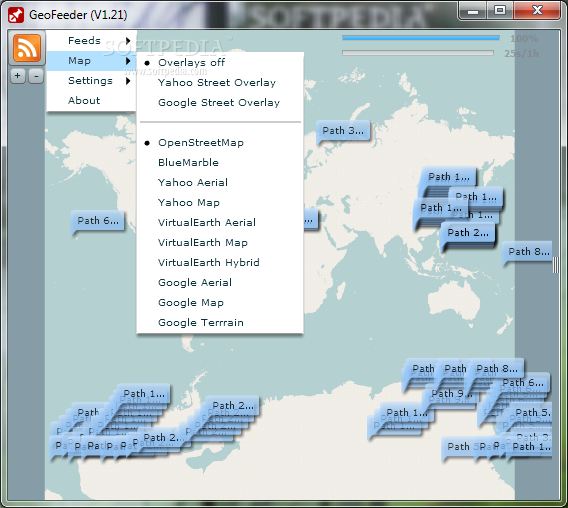Zoom in with the plus button
Viewport: 568px width, 508px height.
coord(18,76)
